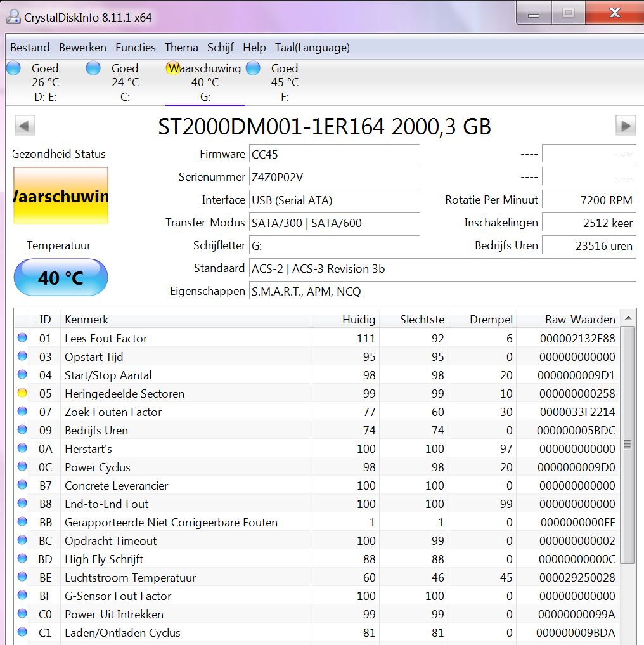Click yellow warning orb for G: disk

pos(172,68)
